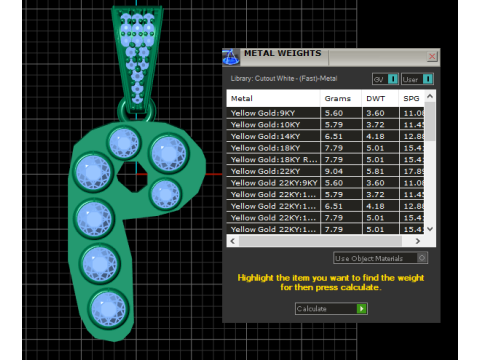Select the Yellow Gold:10KY row
Image resolution: width=480 pixels, height=360 pixels.
click(326, 125)
